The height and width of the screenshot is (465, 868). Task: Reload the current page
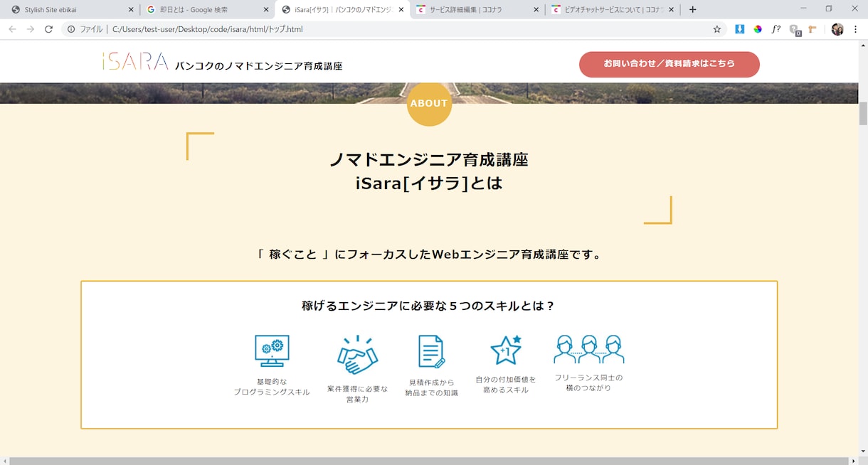[x=48, y=29]
